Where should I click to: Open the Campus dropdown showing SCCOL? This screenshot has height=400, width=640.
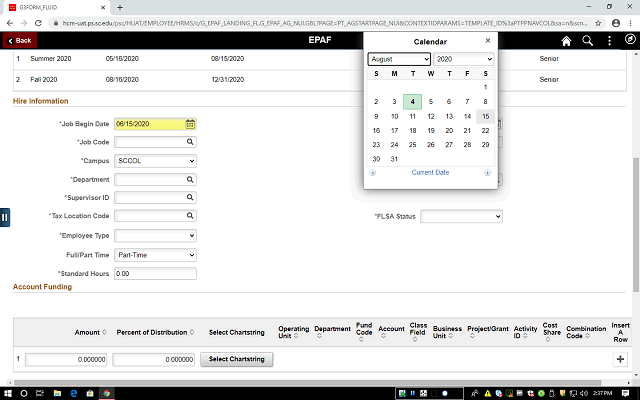[155, 161]
